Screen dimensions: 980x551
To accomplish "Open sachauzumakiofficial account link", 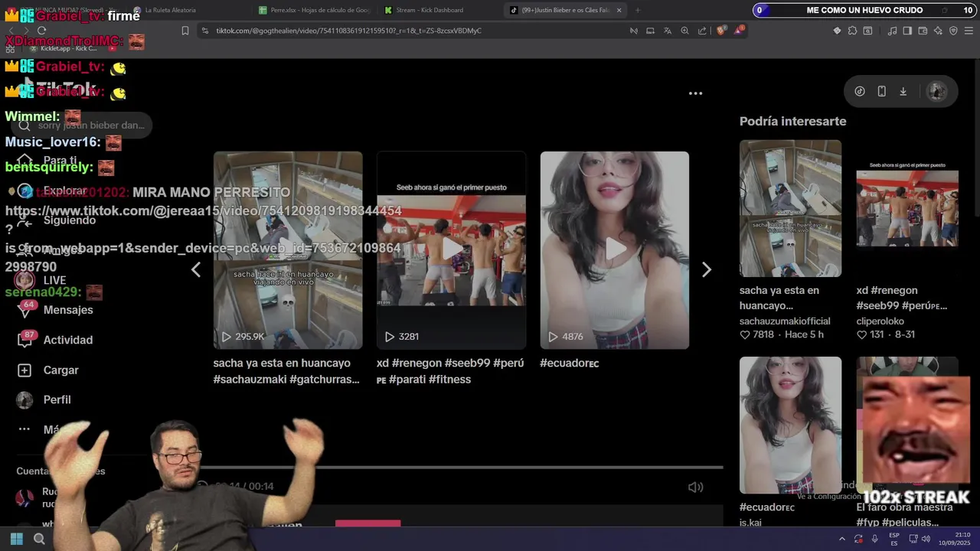I will (x=785, y=321).
